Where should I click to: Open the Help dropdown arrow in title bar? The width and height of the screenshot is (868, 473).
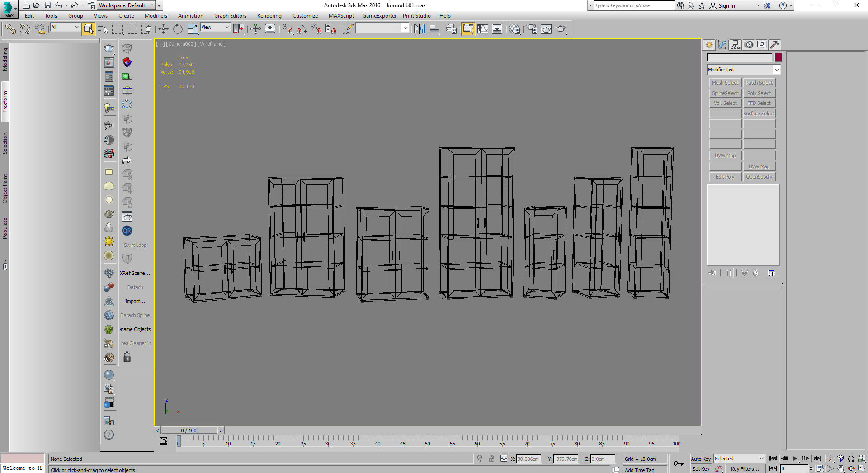tap(791, 5)
